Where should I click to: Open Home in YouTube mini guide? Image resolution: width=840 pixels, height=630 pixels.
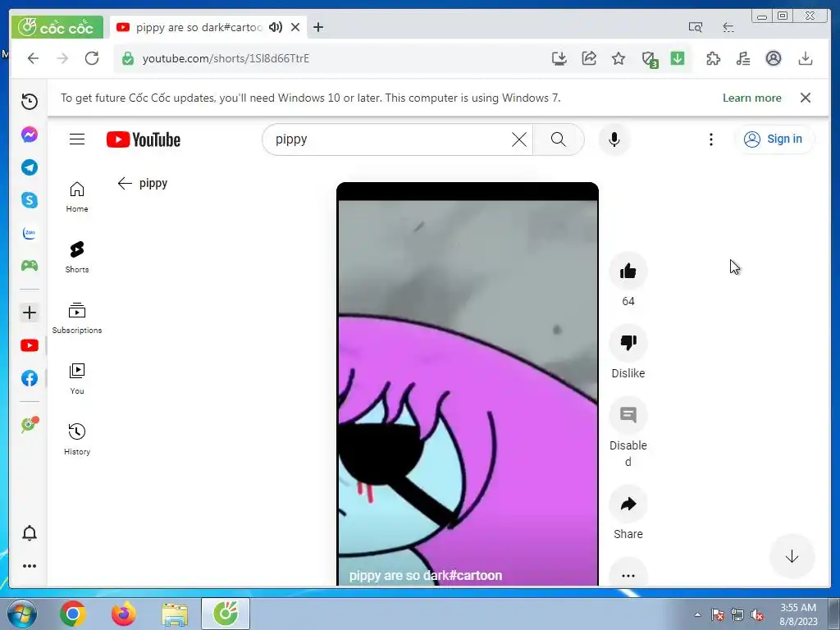pyautogui.click(x=77, y=197)
